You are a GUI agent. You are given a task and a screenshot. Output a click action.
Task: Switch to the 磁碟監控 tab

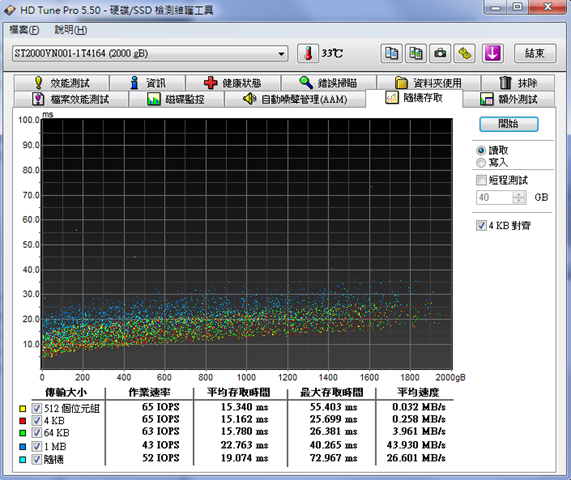click(176, 99)
